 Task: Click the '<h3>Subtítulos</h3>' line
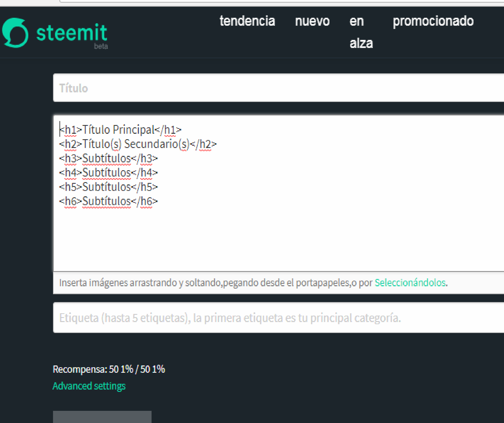(x=109, y=158)
